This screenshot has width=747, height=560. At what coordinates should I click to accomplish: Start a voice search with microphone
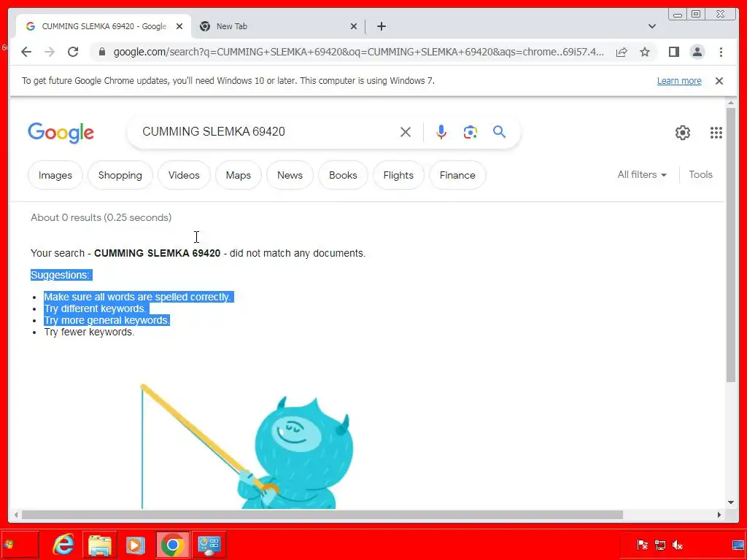point(441,132)
